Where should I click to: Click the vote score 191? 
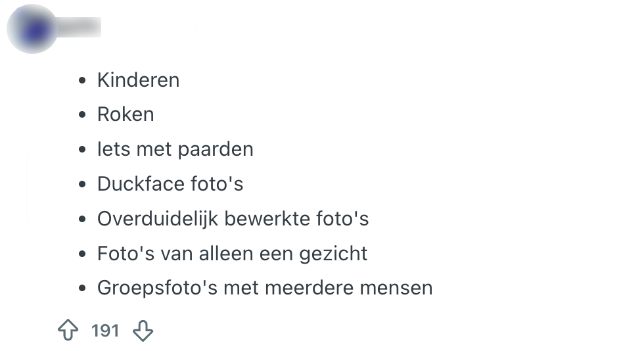[x=105, y=330]
